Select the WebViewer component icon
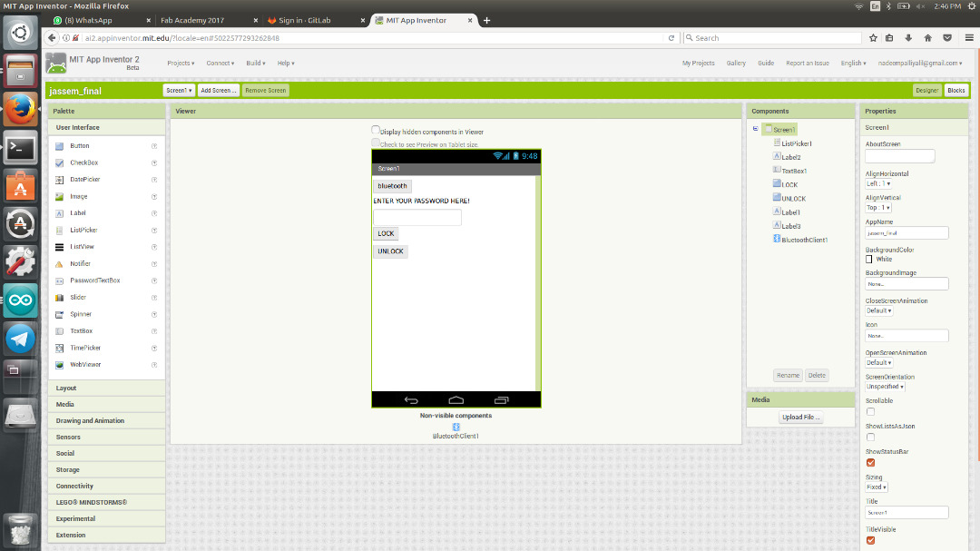This screenshot has width=980, height=551. coord(59,365)
